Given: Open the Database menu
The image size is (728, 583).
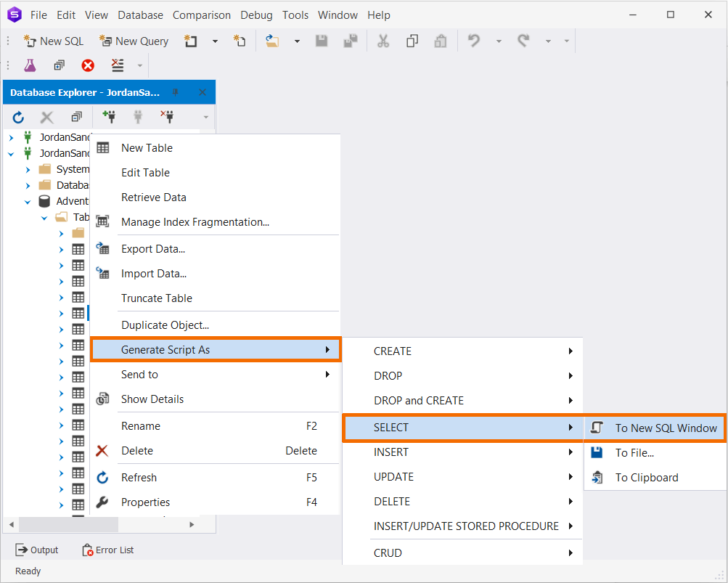Looking at the screenshot, I should [140, 15].
